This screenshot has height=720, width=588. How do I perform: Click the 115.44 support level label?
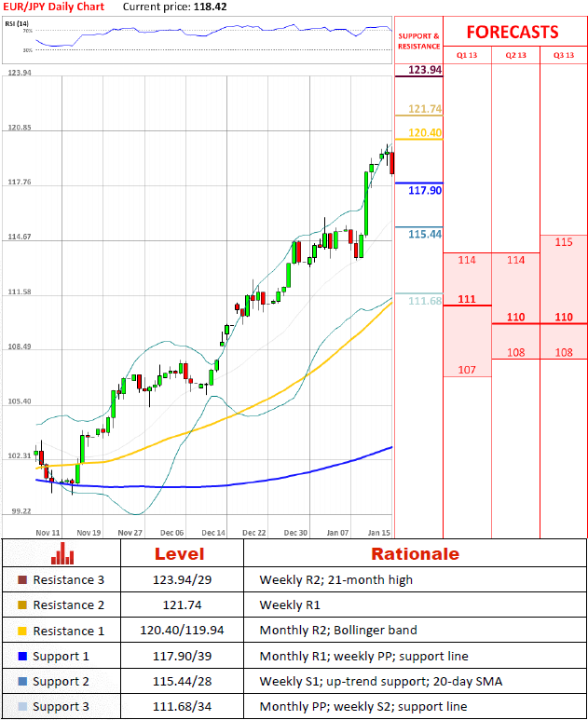(425, 234)
